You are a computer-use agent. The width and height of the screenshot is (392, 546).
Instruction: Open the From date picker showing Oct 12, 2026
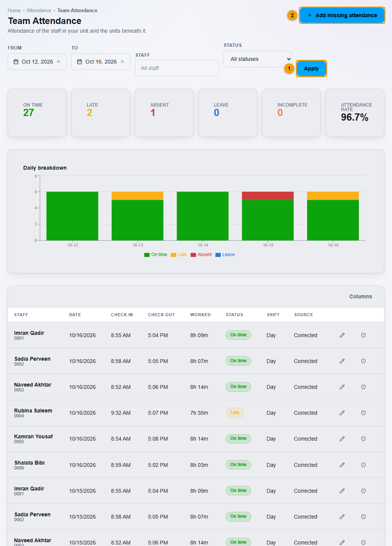(37, 62)
